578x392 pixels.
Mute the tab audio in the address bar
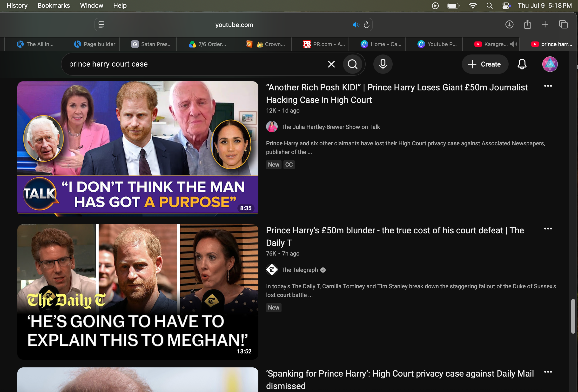[356, 25]
